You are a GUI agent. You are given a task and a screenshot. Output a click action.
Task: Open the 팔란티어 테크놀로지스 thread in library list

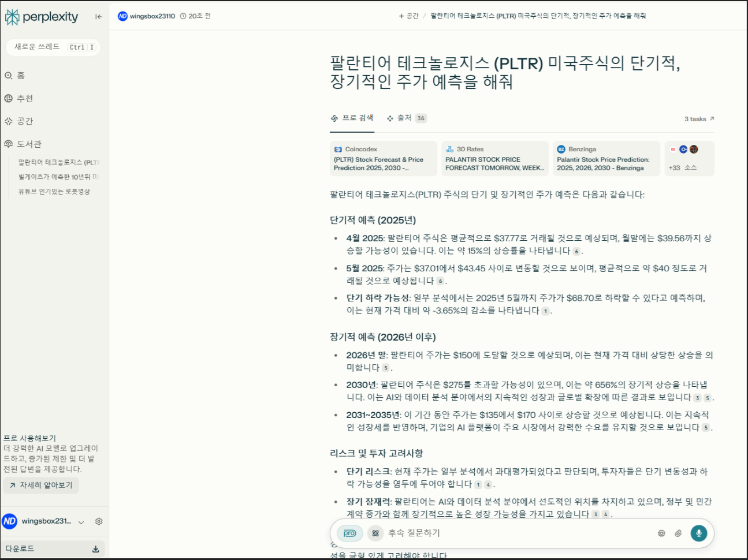[x=58, y=162]
